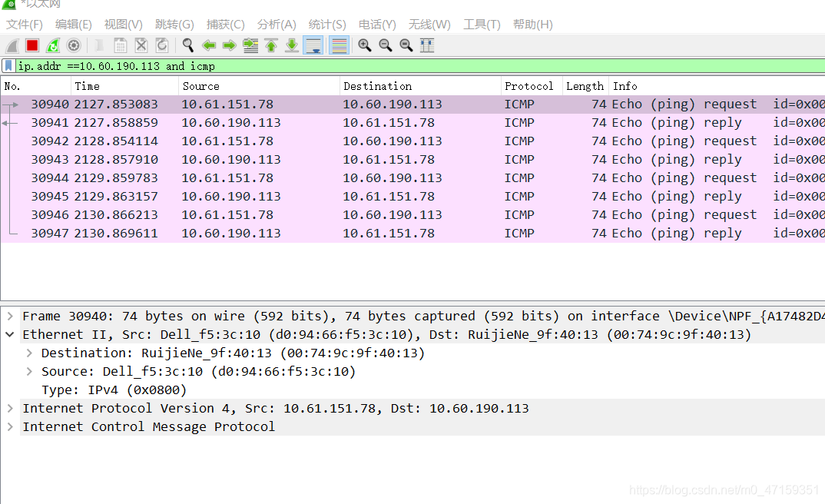Zoom in the packet text
825x504 pixels.
pos(365,46)
